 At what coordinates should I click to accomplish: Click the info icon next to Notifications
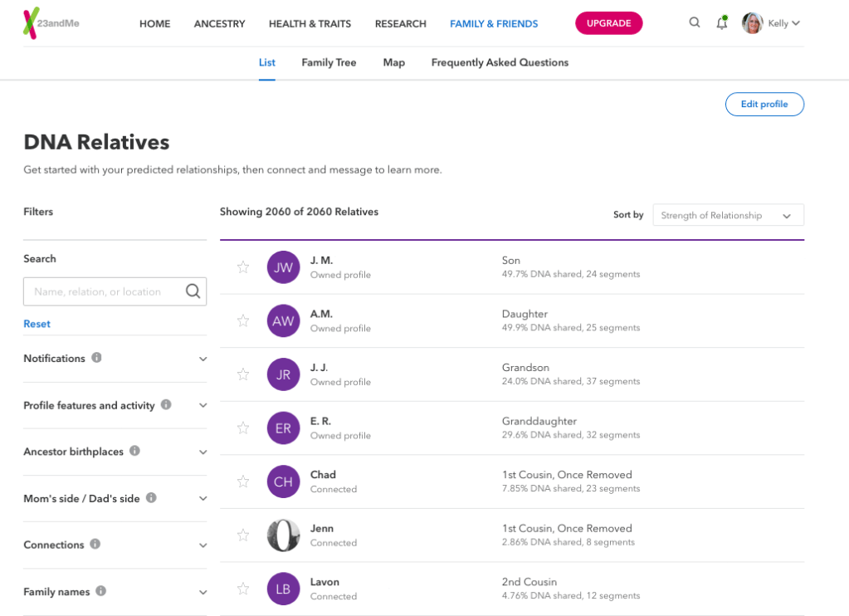[96, 358]
